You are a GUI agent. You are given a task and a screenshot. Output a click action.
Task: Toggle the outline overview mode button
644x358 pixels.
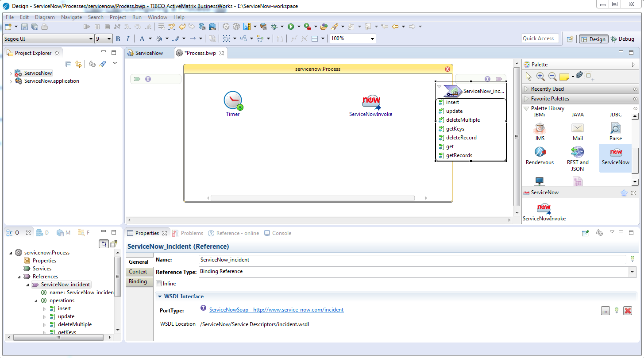pyautogui.click(x=114, y=244)
